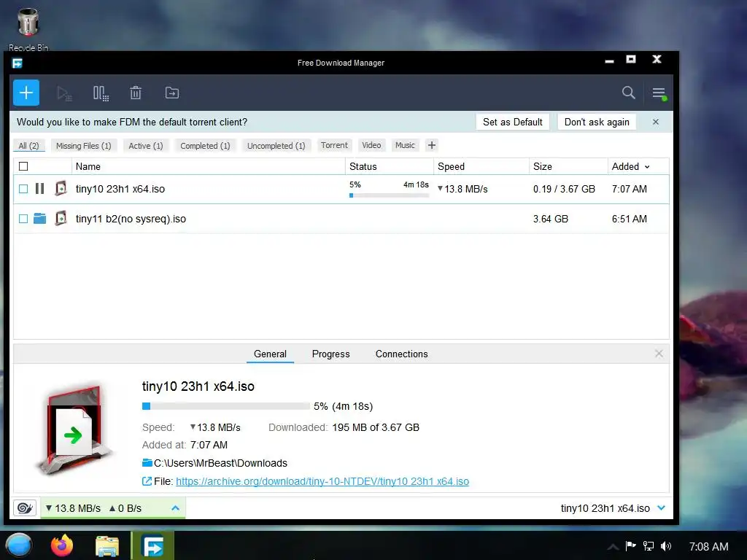Click the folder icon beside Downloads path
747x560 pixels.
[x=147, y=463]
